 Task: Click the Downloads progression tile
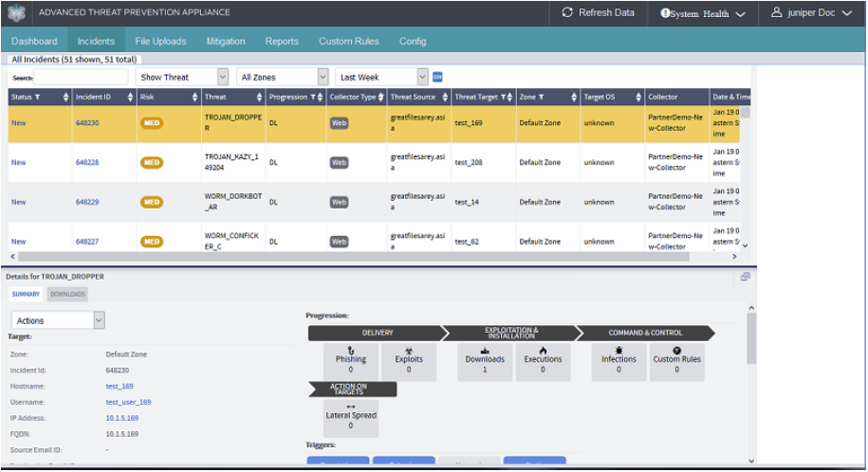coord(485,363)
